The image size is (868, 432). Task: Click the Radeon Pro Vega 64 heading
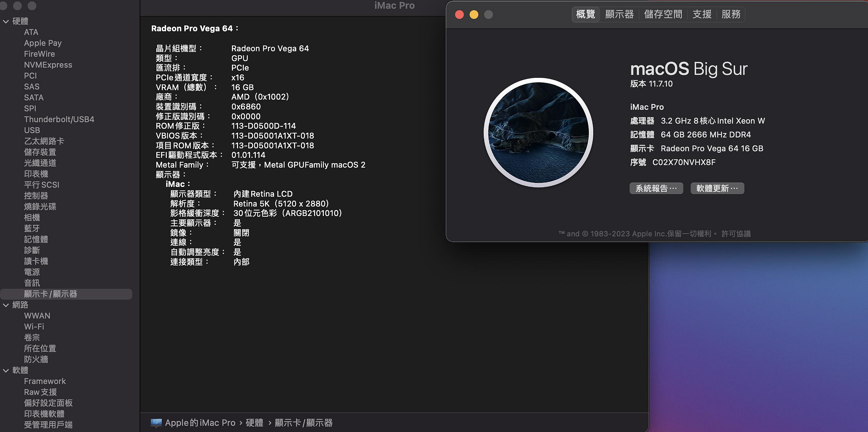coord(194,28)
